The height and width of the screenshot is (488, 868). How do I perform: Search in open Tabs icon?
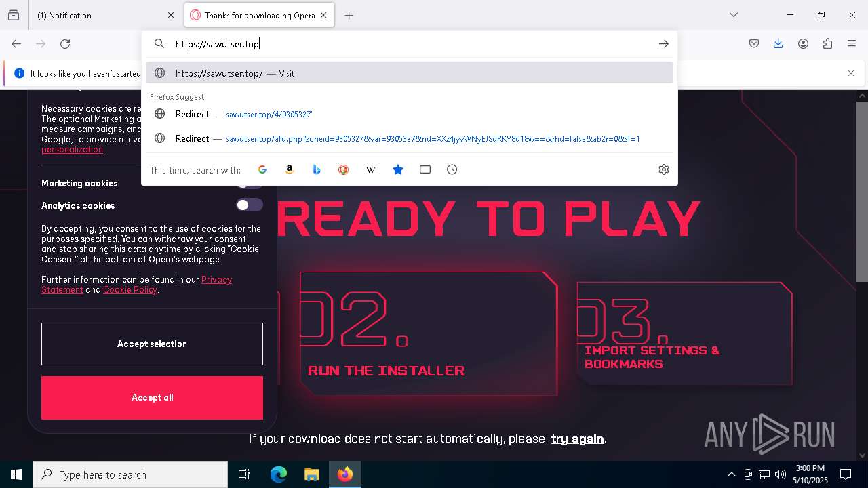[425, 169]
